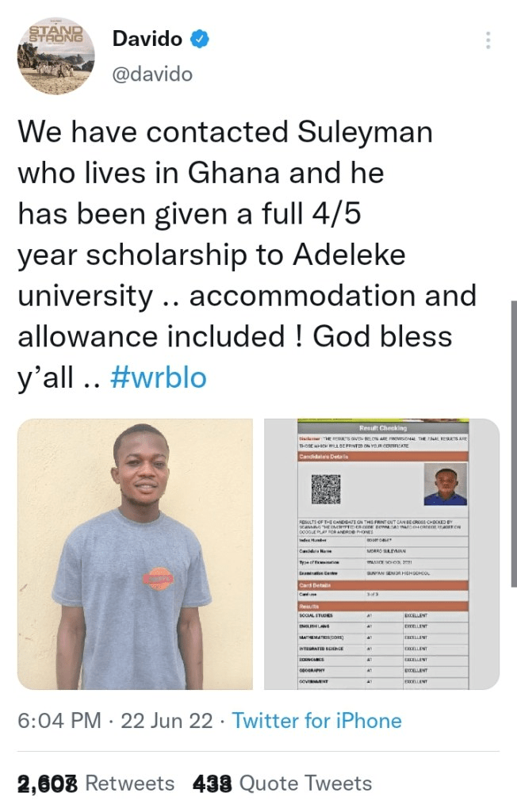Click the blue verified badge
Viewport: 517px width, 812px height.
(x=200, y=39)
